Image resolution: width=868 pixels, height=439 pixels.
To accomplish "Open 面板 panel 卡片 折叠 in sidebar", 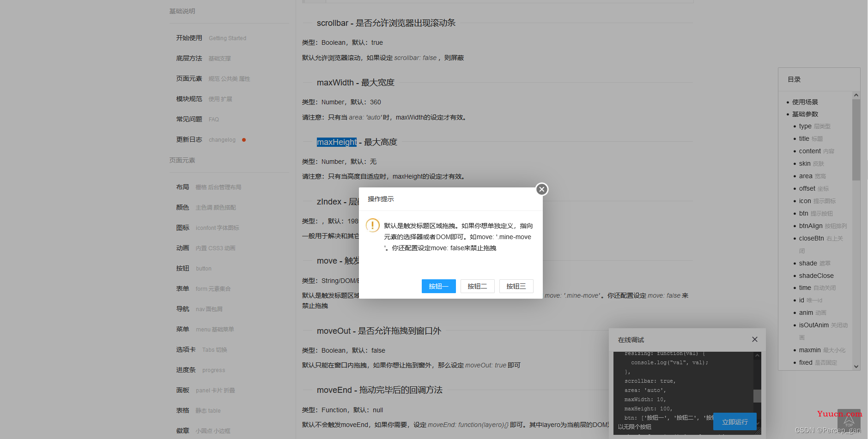I will 205,390.
